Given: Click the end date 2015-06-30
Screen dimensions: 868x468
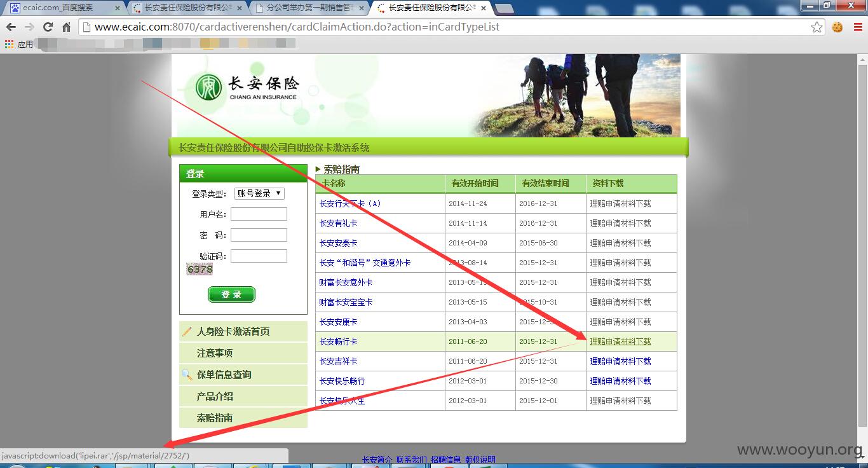Looking at the screenshot, I should [538, 243].
